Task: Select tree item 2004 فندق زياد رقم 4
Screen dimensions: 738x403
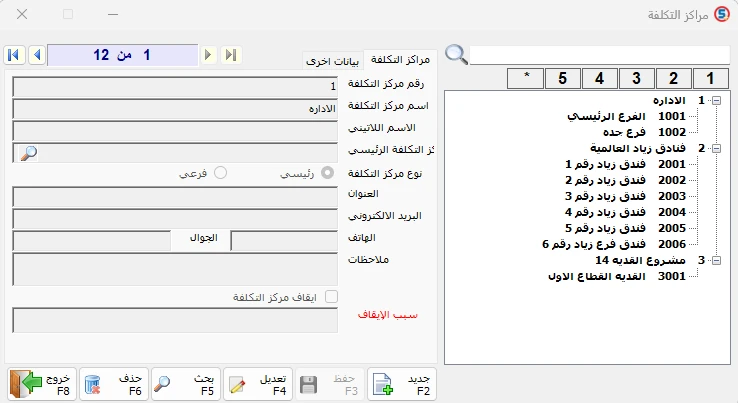Action: pos(625,212)
